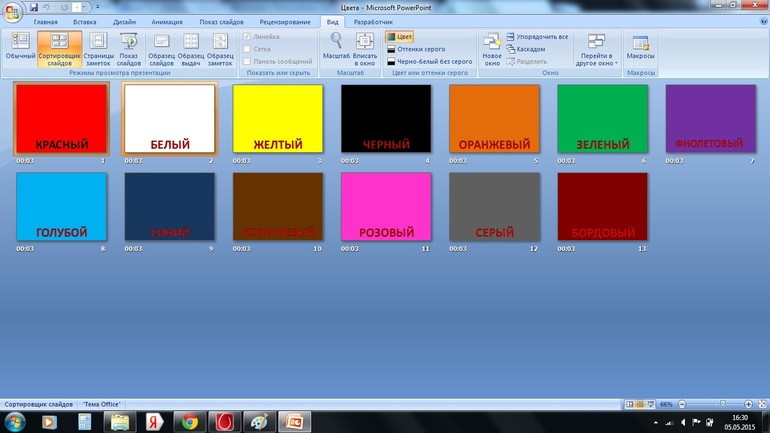770x433 pixels.
Task: Open the Zoom (Масштаб) dialog
Action: 336,49
